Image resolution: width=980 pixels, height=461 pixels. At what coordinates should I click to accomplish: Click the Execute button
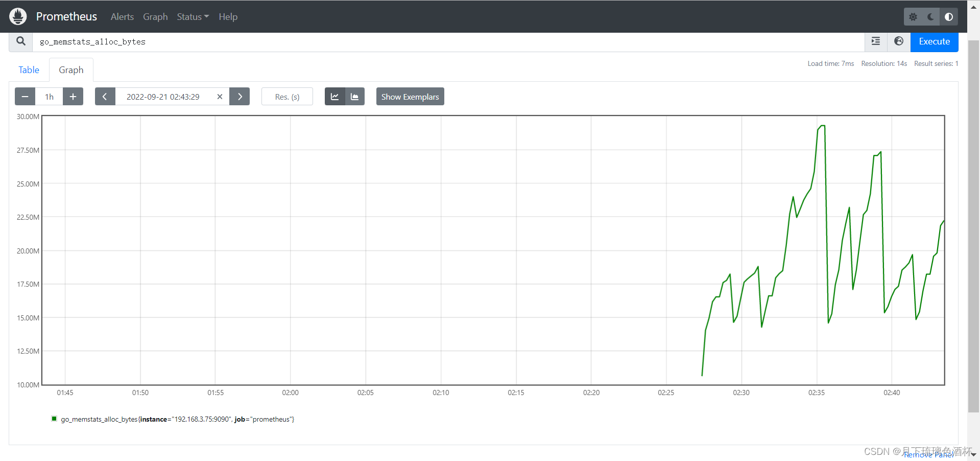click(934, 41)
